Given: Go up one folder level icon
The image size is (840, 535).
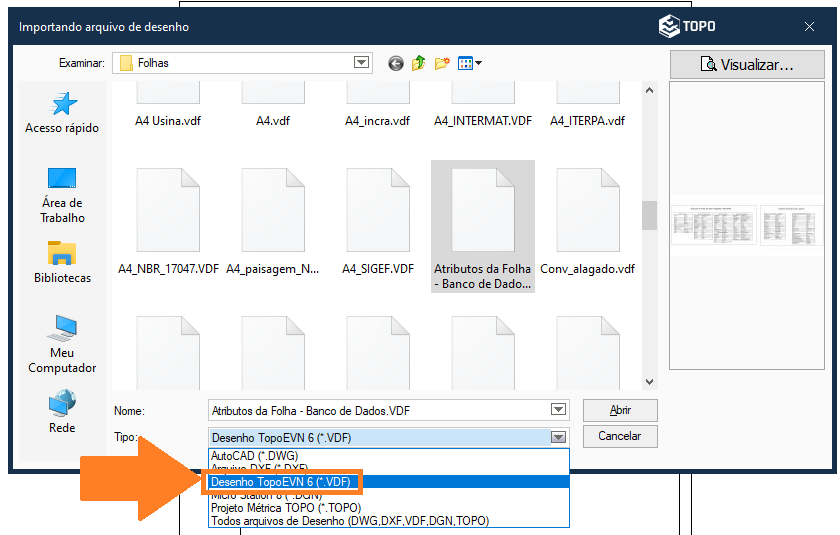Looking at the screenshot, I should 419,63.
